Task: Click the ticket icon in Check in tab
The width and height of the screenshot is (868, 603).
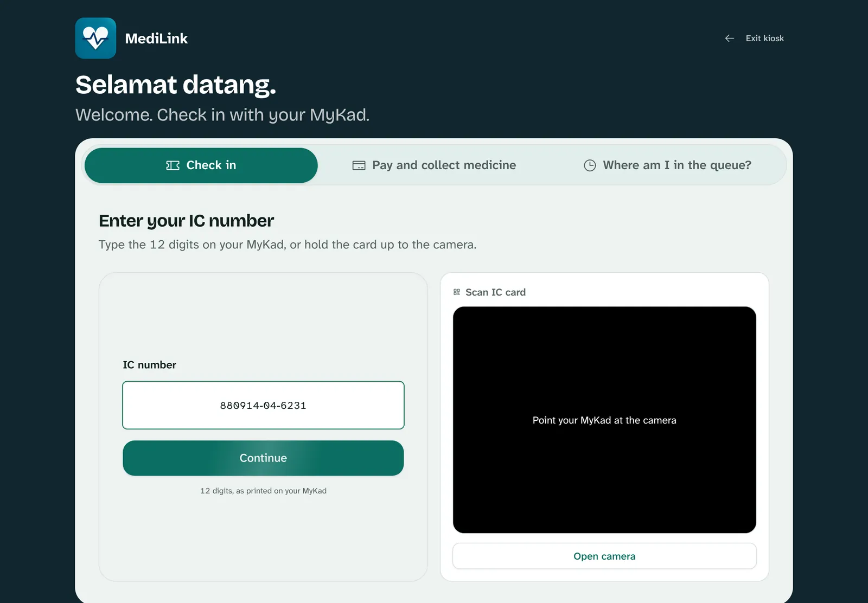Action: click(x=173, y=165)
